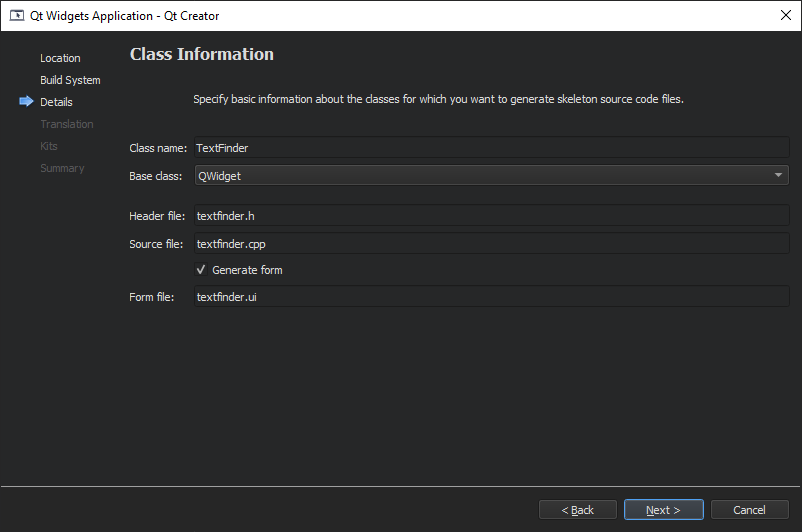This screenshot has height=532, width=802.
Task: Toggle the Generate form checkbox
Action: [201, 270]
